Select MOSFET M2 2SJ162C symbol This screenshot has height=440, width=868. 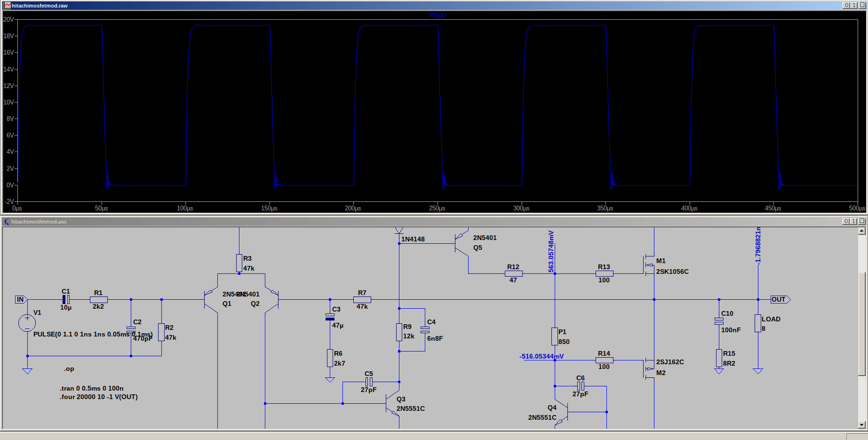click(648, 368)
